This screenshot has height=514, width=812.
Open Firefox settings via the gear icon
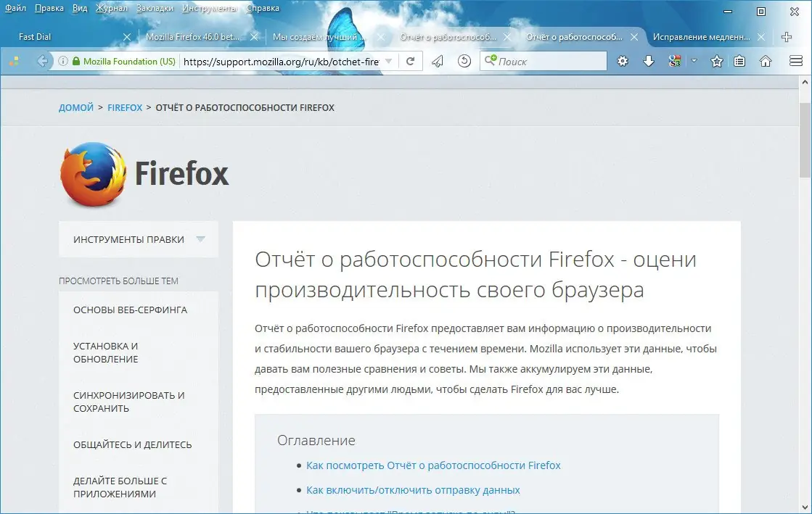623,61
